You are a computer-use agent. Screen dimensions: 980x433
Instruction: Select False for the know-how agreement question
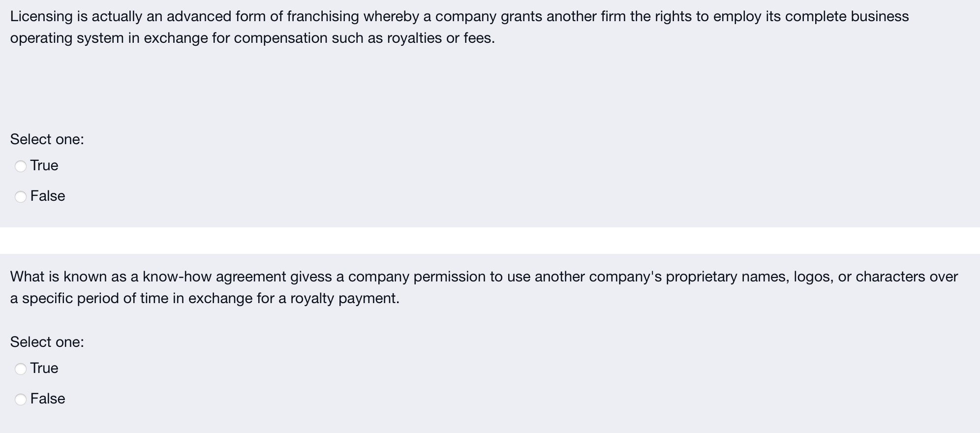[x=20, y=399]
